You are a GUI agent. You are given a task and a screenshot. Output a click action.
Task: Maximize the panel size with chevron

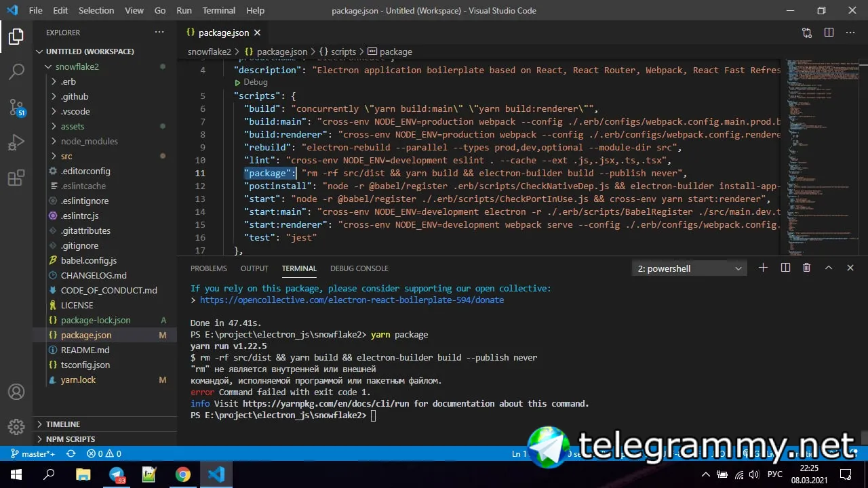click(829, 268)
